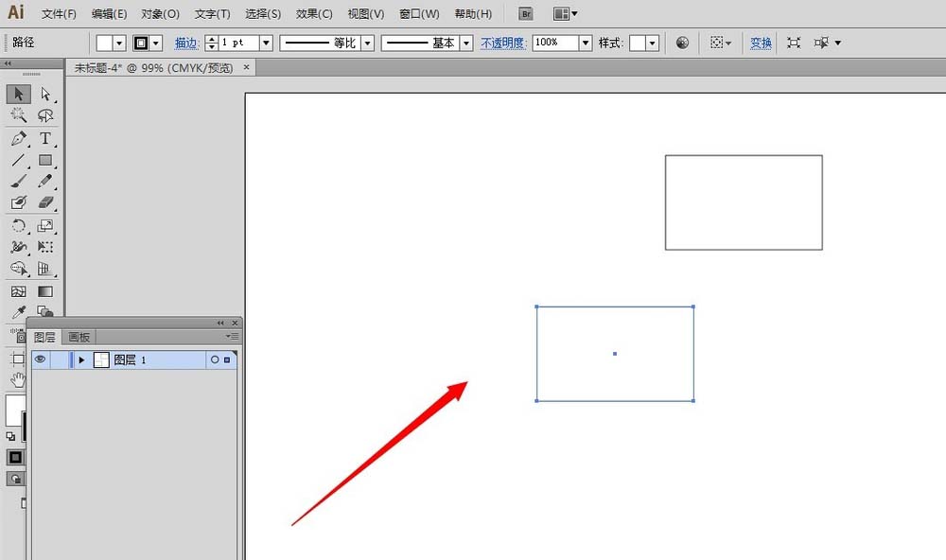Open the fill color dropdown arrow

pos(119,43)
